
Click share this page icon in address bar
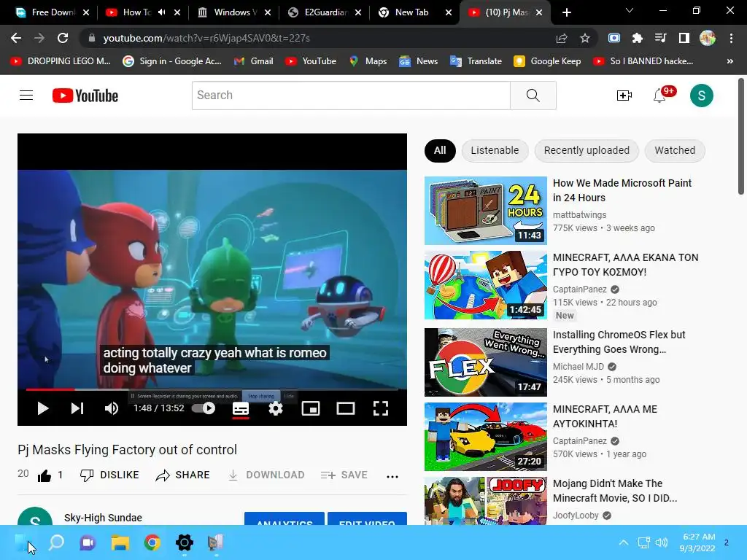point(562,38)
